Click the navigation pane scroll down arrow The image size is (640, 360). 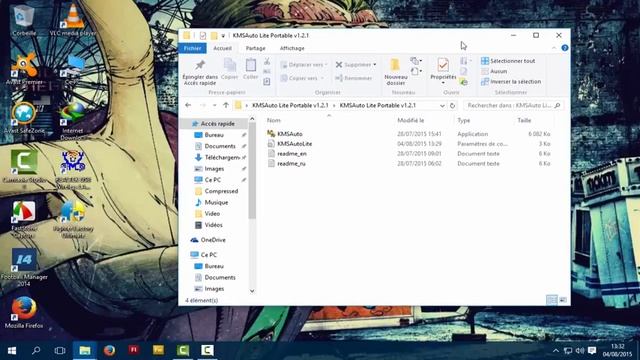click(252, 291)
